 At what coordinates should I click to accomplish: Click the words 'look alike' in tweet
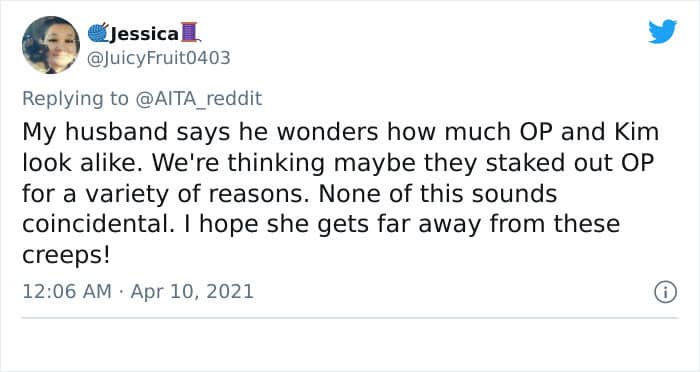coord(80,163)
